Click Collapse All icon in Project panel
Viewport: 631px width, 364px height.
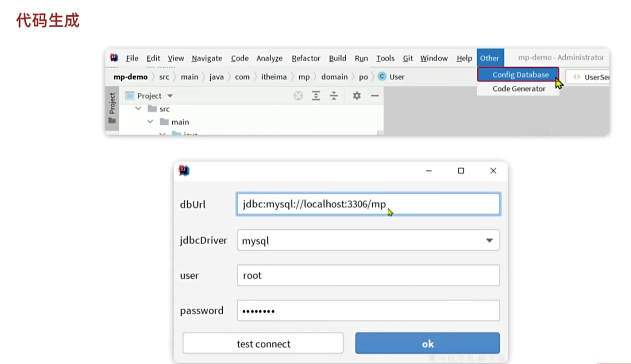click(x=334, y=96)
